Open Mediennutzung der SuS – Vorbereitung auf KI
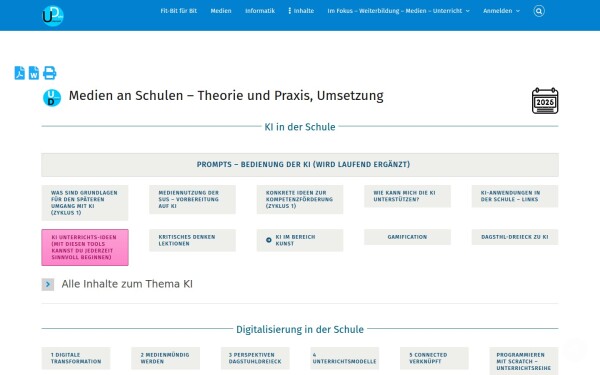Image resolution: width=600 pixels, height=375 pixels. click(x=192, y=199)
